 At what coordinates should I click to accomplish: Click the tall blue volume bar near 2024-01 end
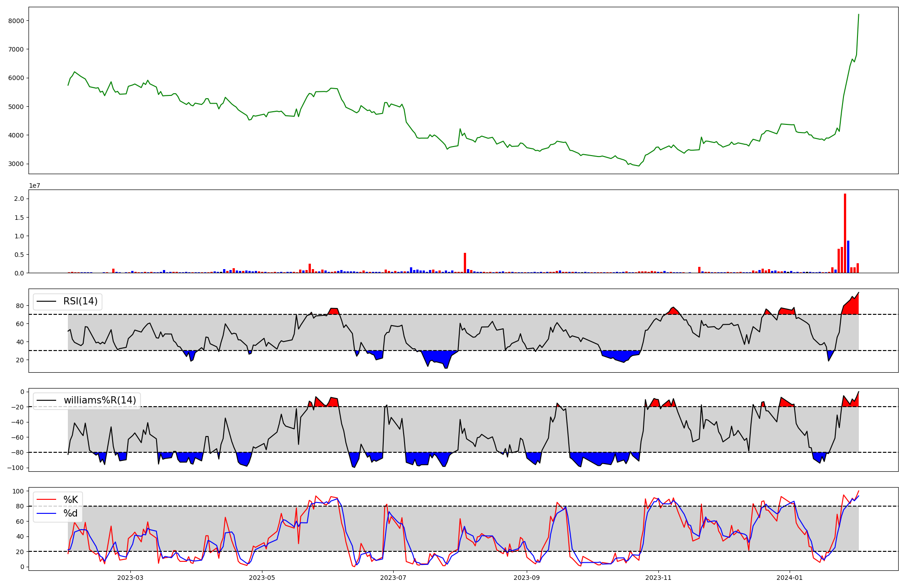tap(848, 256)
